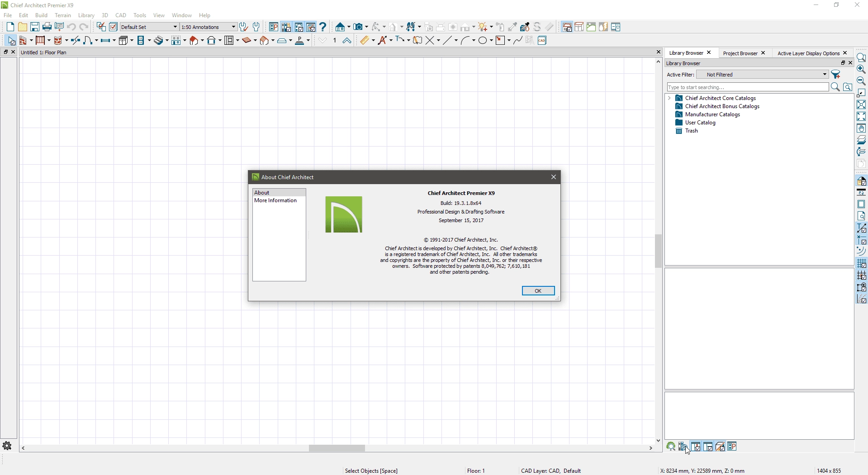Open the CAD menu
868x475 pixels.
point(121,15)
